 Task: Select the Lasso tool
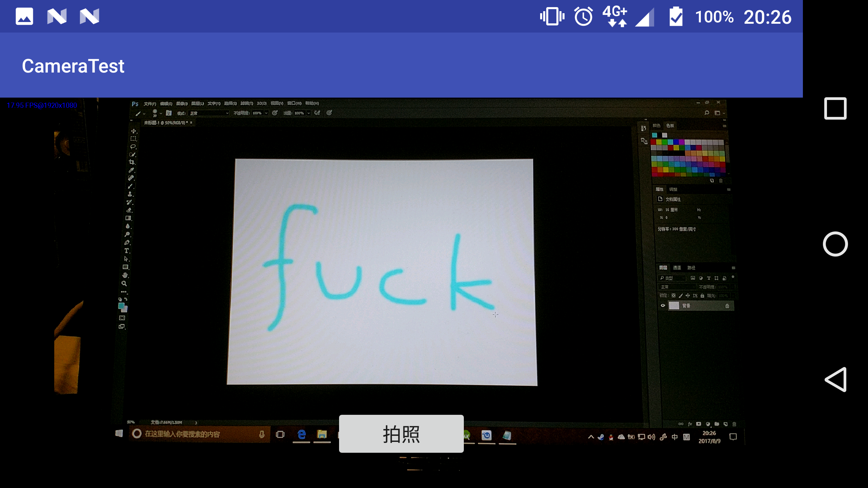pyautogui.click(x=133, y=147)
